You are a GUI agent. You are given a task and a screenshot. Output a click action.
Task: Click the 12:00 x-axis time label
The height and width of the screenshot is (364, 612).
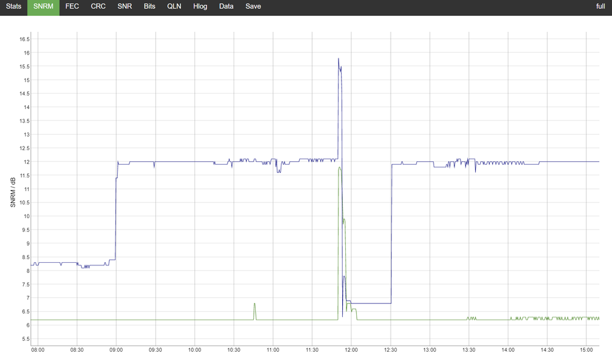(351, 350)
